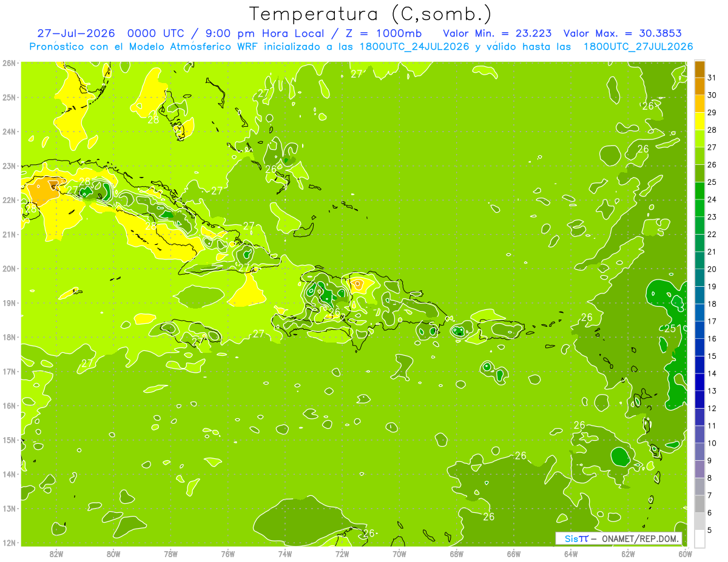Viewport: 728px width, 562px height.
Task: Click the "18N" latitude axis label
Action: click(x=9, y=337)
